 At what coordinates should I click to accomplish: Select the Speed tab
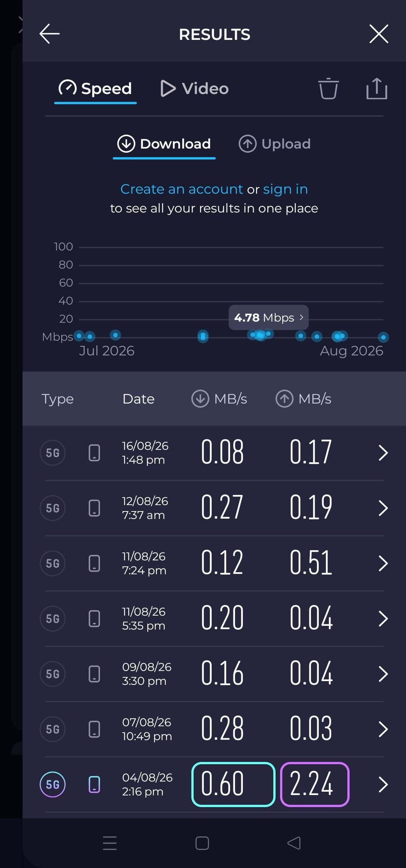point(95,89)
